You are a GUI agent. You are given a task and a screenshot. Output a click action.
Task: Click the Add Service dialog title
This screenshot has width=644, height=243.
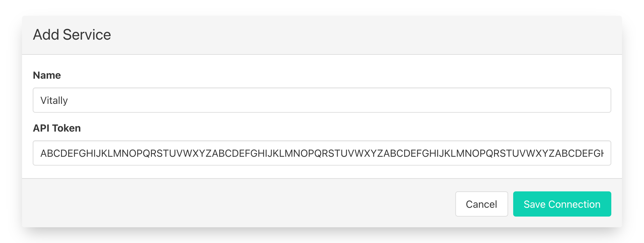72,35
